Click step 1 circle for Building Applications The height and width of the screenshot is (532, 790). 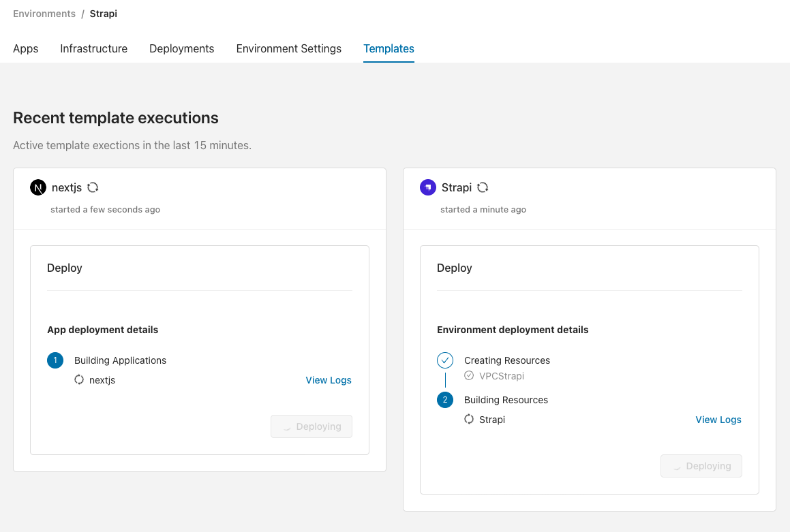55,360
